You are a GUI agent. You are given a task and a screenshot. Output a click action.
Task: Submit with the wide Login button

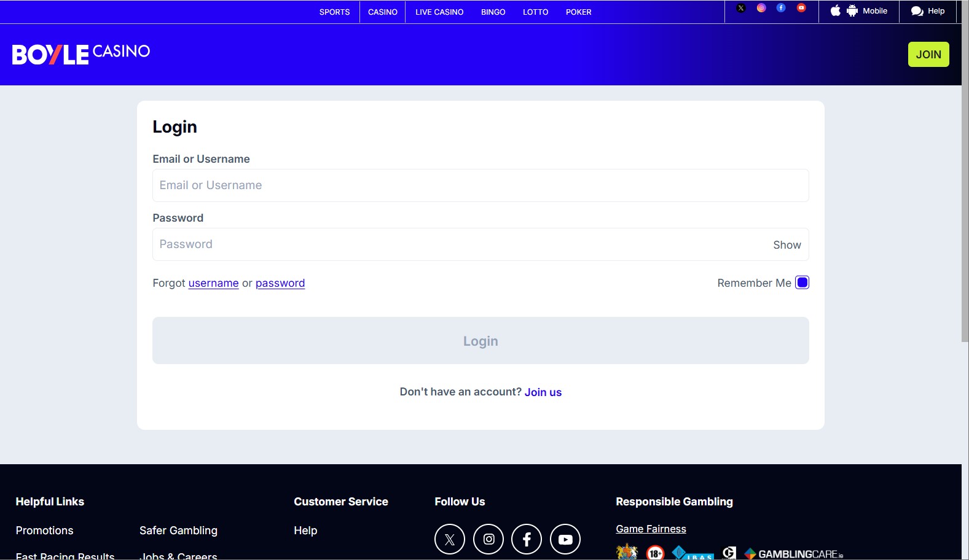click(x=481, y=341)
